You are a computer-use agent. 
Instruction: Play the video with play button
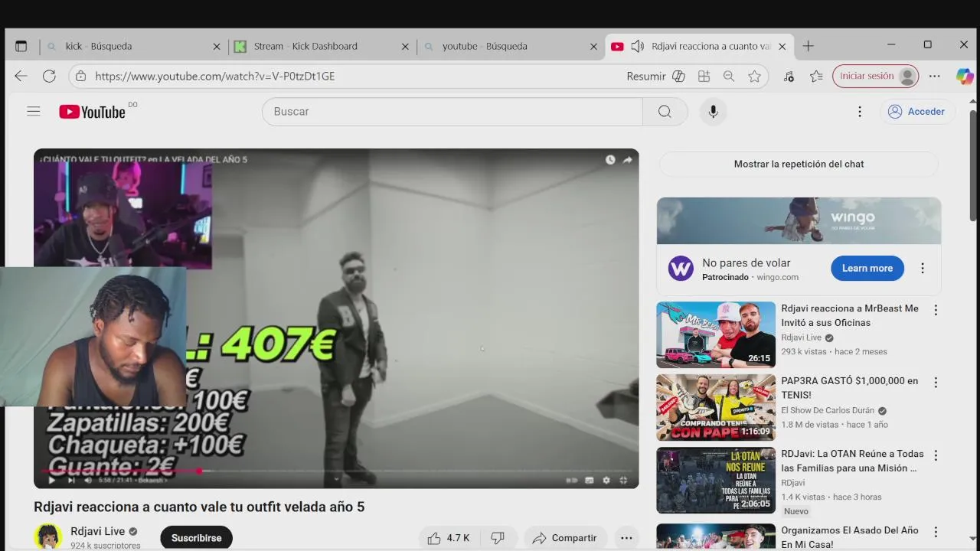click(52, 481)
